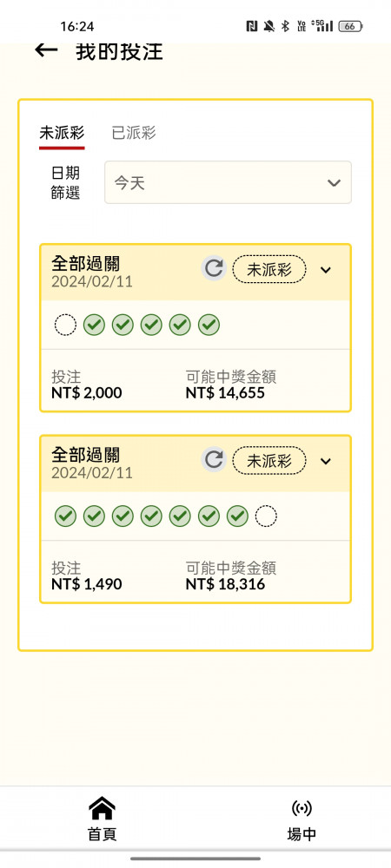Tap first green check in second bet
This screenshot has width=391, height=868.
click(x=65, y=516)
